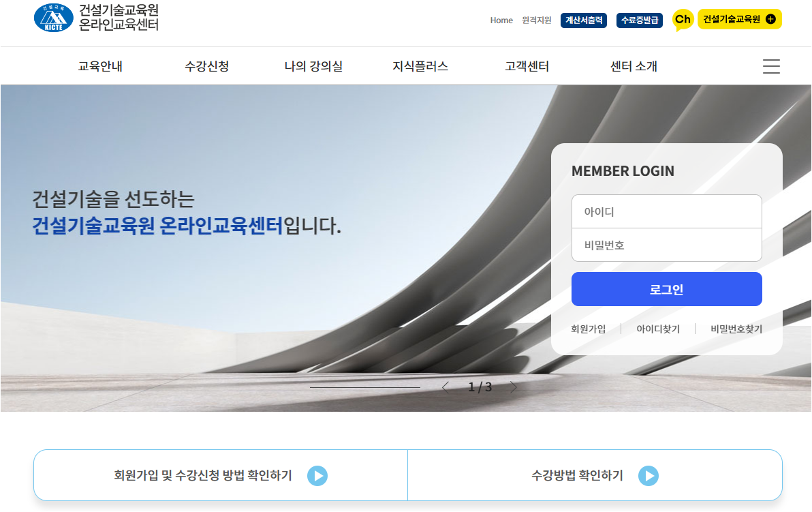Click the MEMBER LOGIN heading
This screenshot has height=512, width=812.
[x=623, y=171]
